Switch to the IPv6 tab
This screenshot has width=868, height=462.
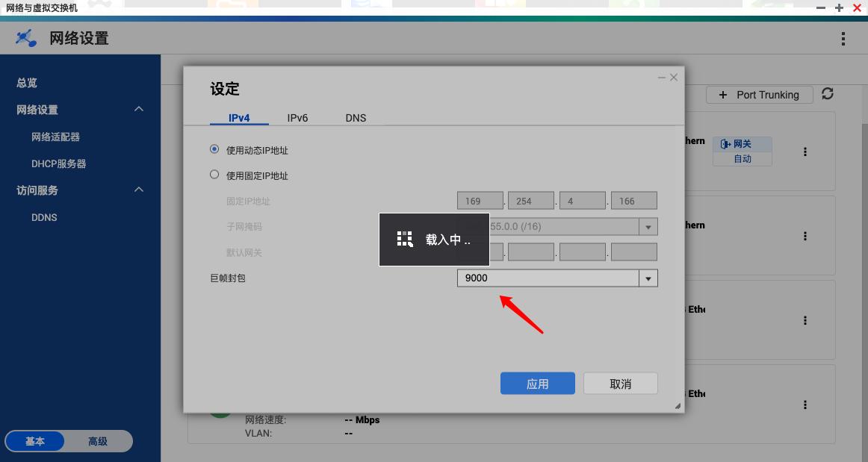click(297, 118)
